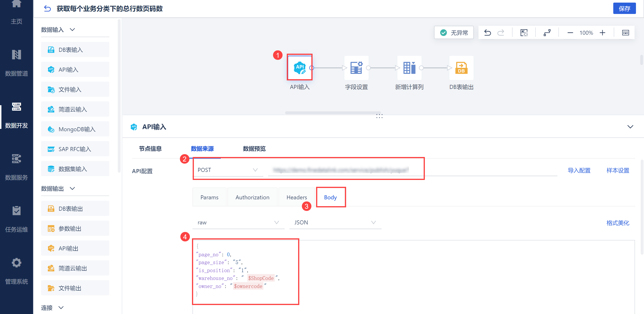Open the POST request method dropdown

[227, 170]
